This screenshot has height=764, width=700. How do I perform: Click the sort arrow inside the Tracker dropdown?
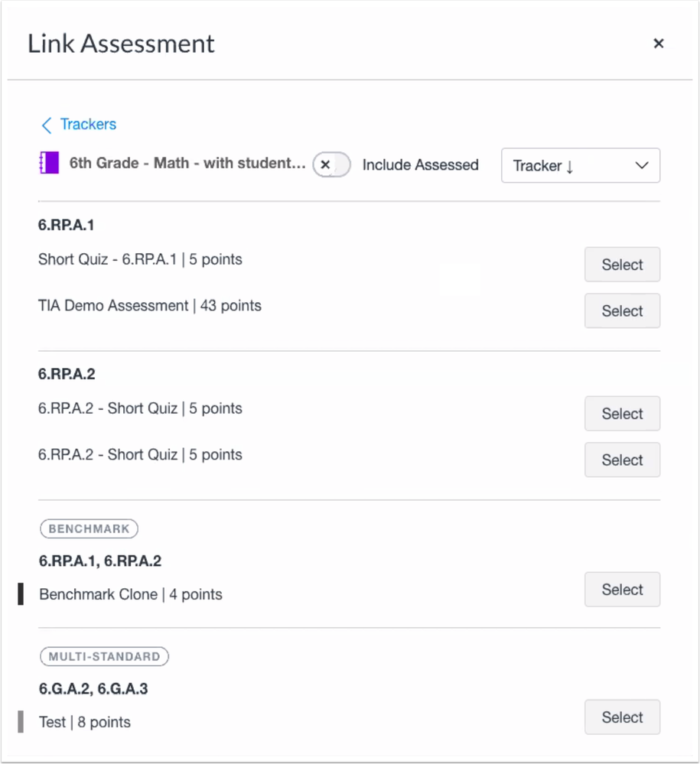[x=569, y=166]
